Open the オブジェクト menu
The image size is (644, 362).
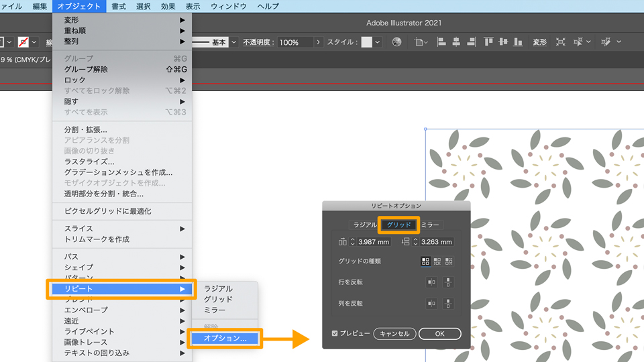(x=79, y=6)
